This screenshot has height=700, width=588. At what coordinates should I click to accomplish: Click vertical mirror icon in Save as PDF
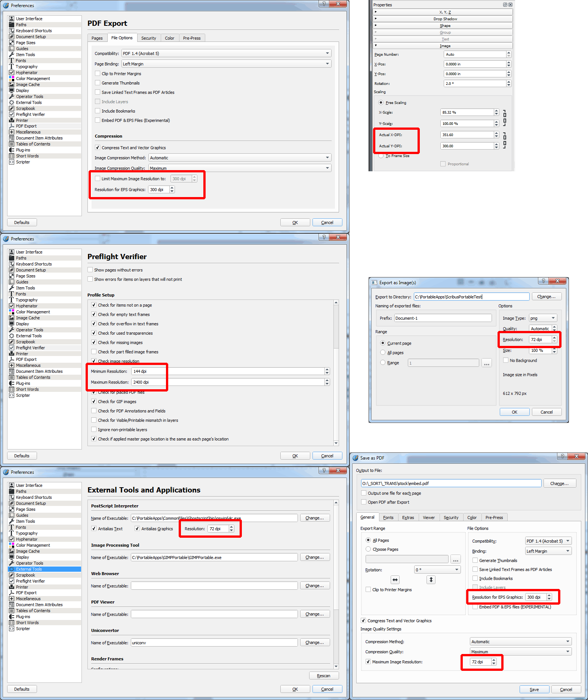(431, 580)
